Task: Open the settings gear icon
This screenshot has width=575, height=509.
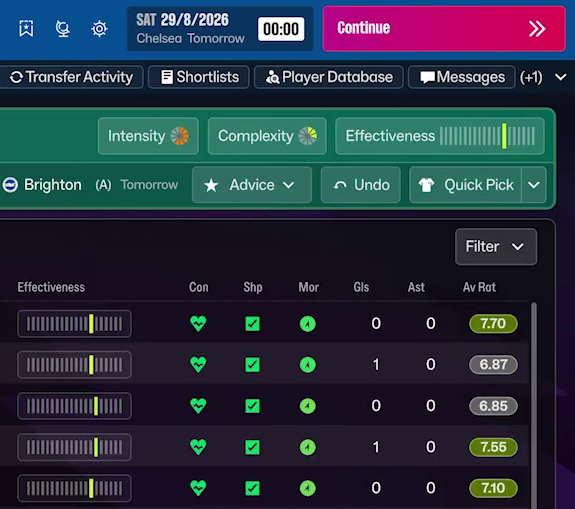Action: click(x=99, y=29)
